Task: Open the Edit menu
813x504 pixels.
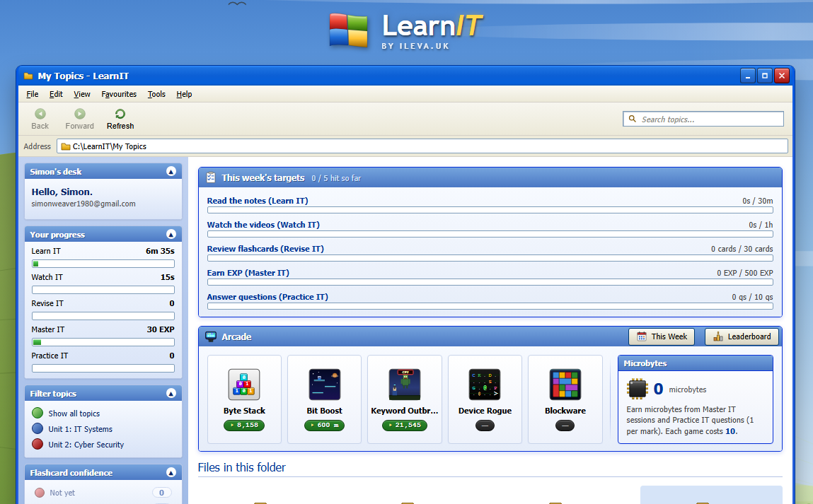Action: coord(56,94)
